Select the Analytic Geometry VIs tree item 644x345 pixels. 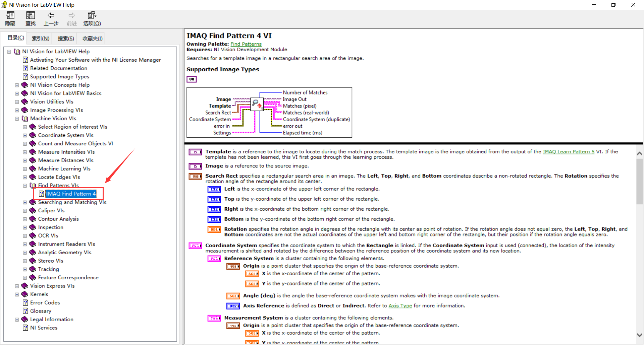64,252
